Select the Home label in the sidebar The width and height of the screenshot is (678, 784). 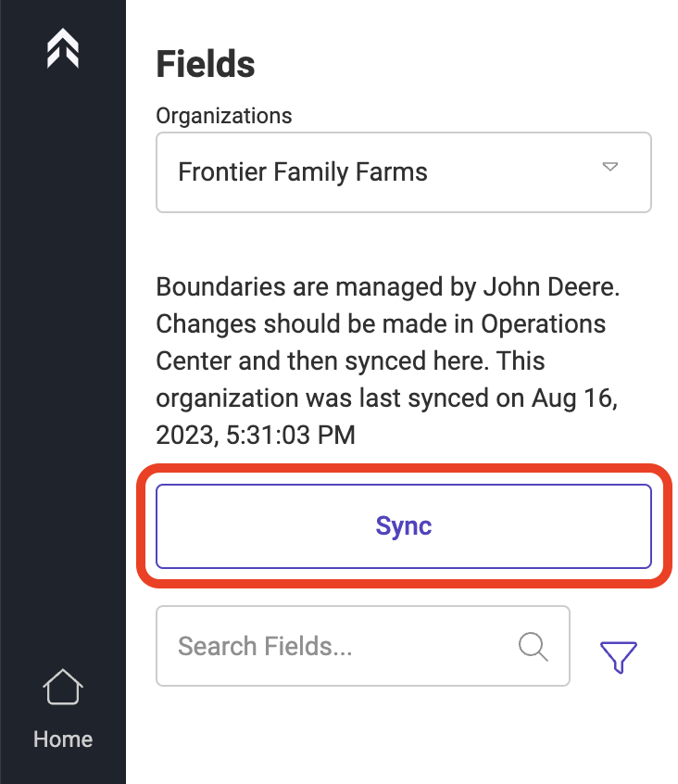point(63,739)
